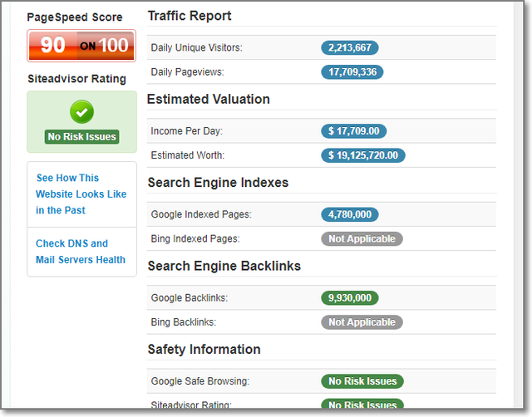Screen dimensions: 532x417
Task: Click the Google Safe Browsing No Risk Issues badge
Action: (x=362, y=381)
